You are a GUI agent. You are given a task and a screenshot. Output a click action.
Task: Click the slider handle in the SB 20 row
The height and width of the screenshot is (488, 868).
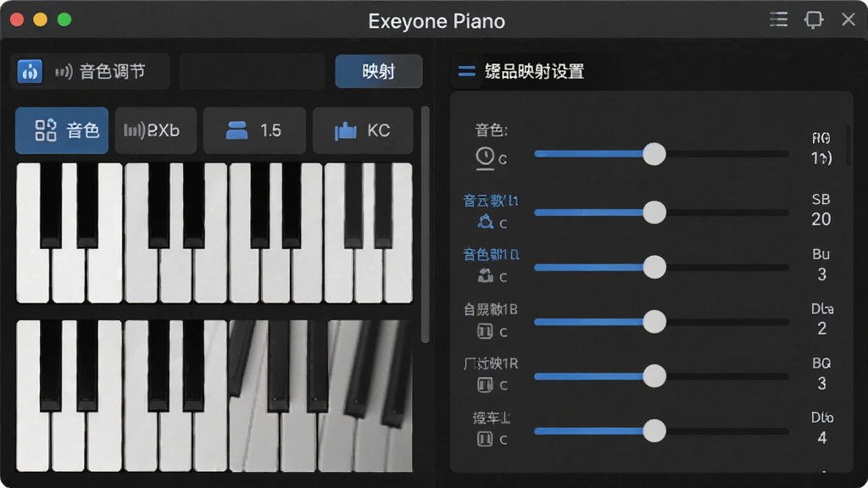[x=654, y=213]
